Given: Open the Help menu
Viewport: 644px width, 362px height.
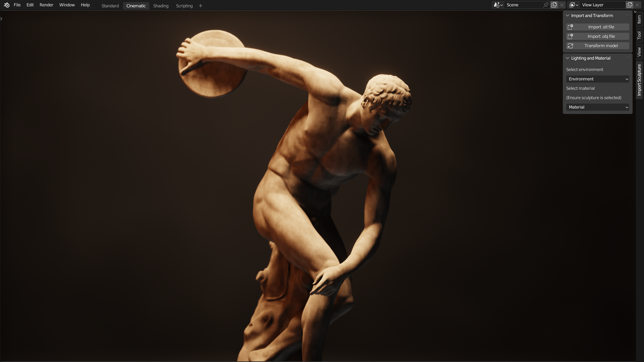Looking at the screenshot, I should click(x=85, y=5).
